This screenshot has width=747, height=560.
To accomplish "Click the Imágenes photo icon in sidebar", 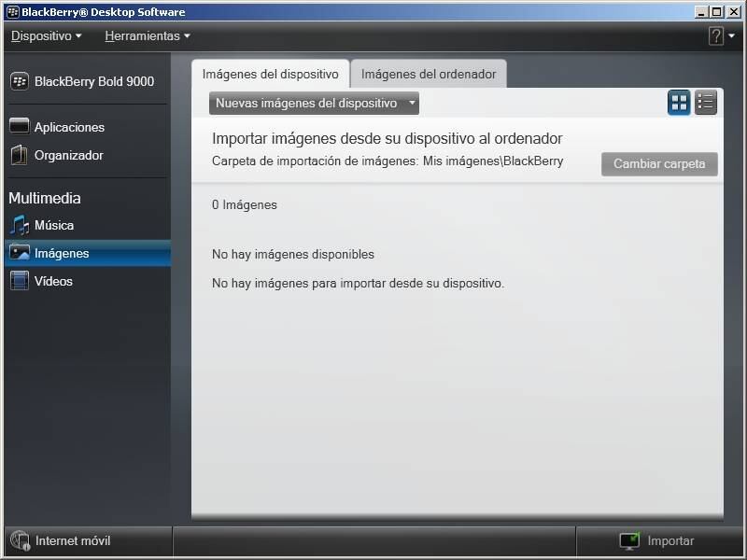I will coord(20,253).
